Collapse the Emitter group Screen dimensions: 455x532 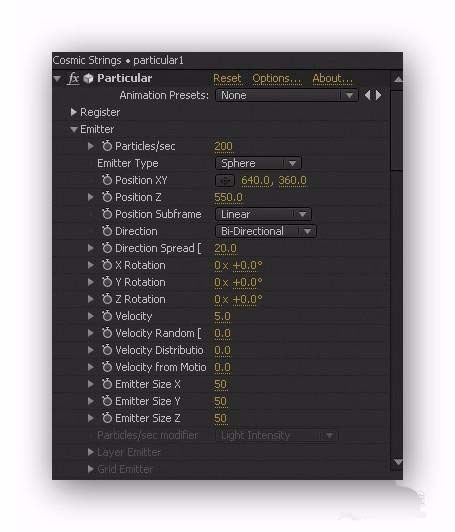[x=73, y=129]
